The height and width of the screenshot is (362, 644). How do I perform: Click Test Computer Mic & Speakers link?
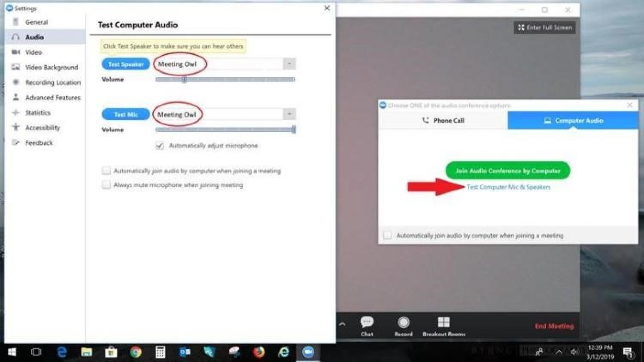pos(508,187)
